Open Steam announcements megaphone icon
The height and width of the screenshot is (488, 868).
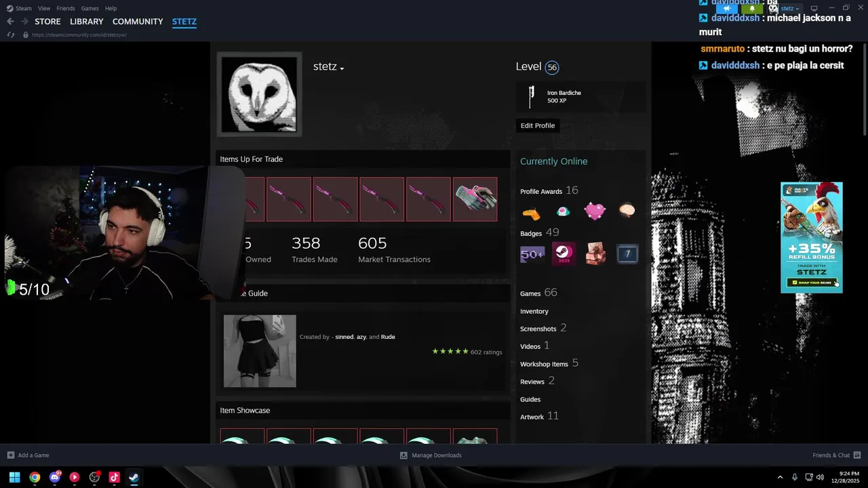[x=726, y=9]
